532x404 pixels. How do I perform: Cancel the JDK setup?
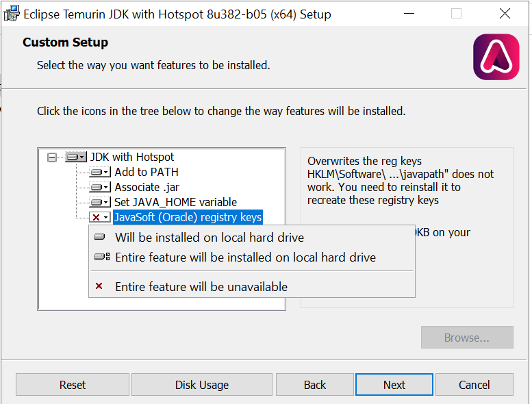(x=474, y=385)
